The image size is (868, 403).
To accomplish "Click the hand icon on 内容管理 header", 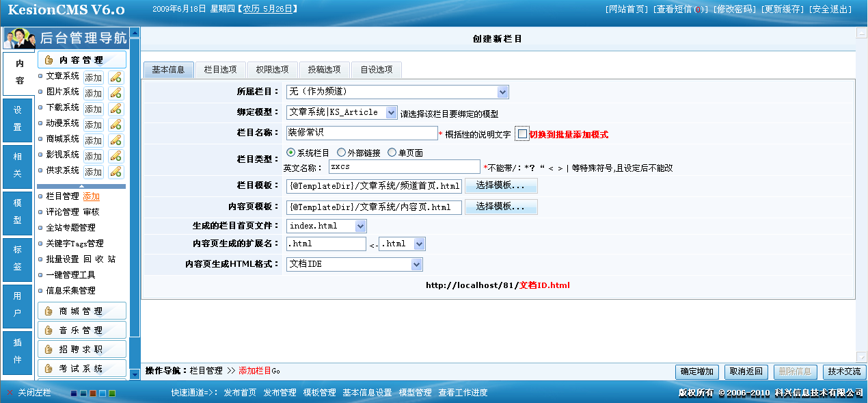I will [49, 60].
